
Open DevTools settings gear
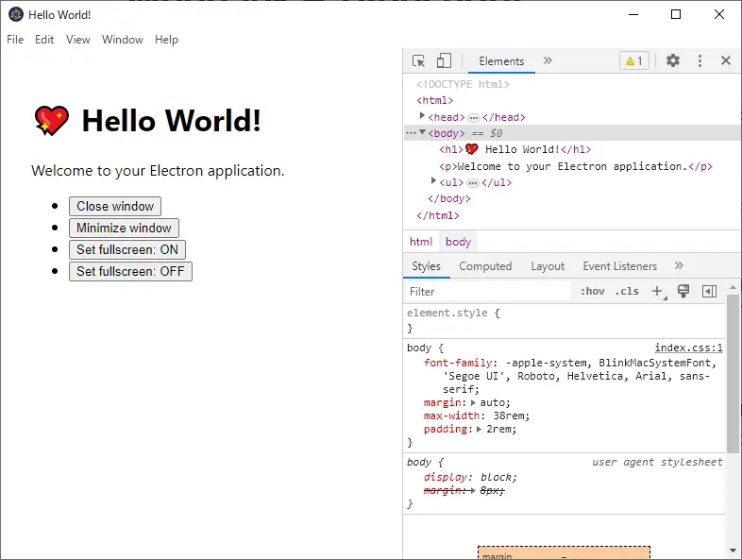point(673,60)
